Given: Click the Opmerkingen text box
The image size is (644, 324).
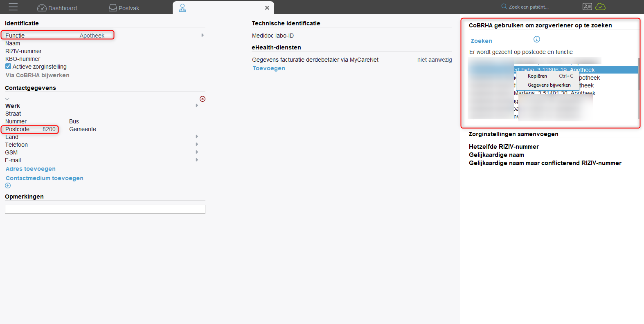Looking at the screenshot, I should pyautogui.click(x=105, y=209).
